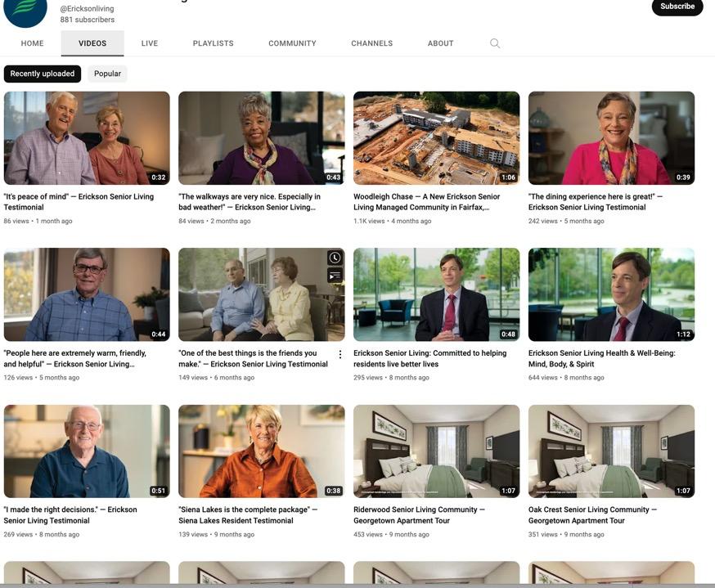The height and width of the screenshot is (588, 715).
Task: Open title 'People here are extremely warm, friendly, and helpful'
Action: (75, 358)
